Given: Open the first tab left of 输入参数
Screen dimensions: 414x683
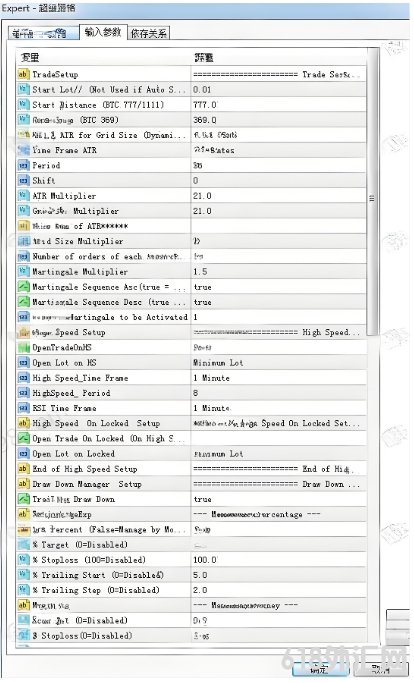Looking at the screenshot, I should click(44, 33).
